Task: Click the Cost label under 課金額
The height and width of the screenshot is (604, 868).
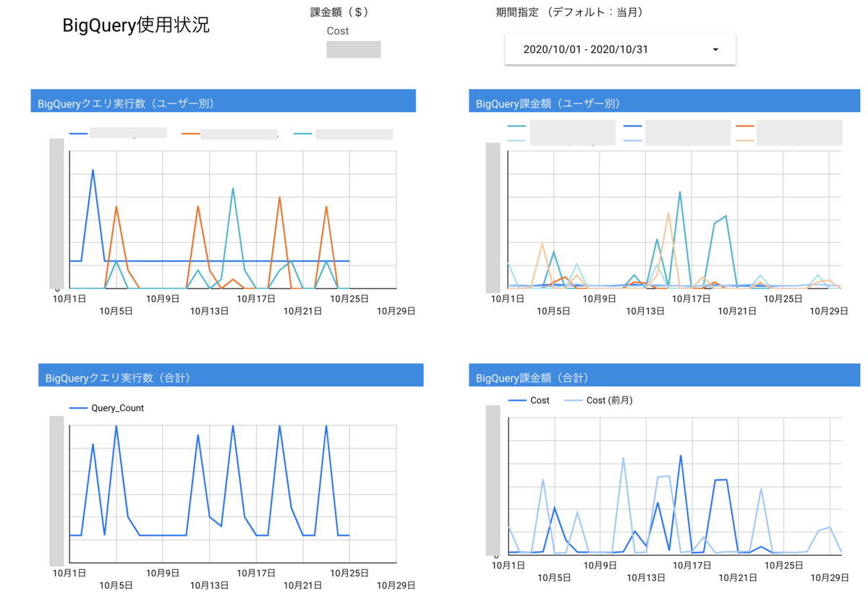Action: pyautogui.click(x=338, y=31)
